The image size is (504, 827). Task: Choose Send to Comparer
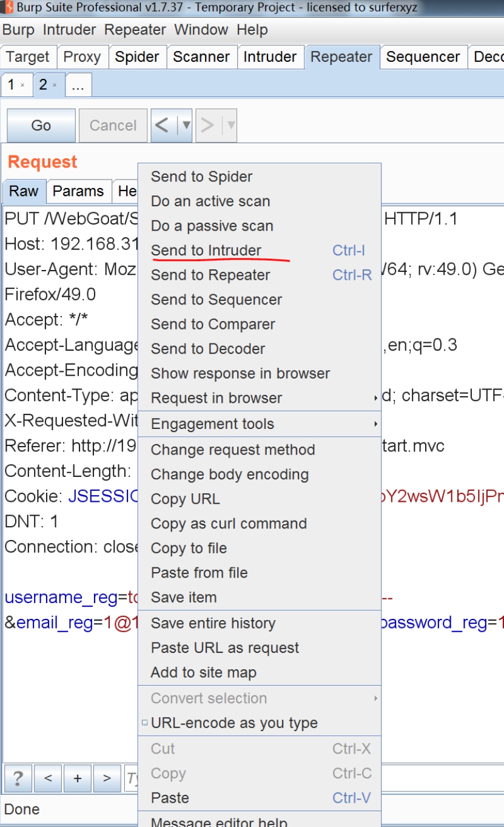tap(260, 324)
